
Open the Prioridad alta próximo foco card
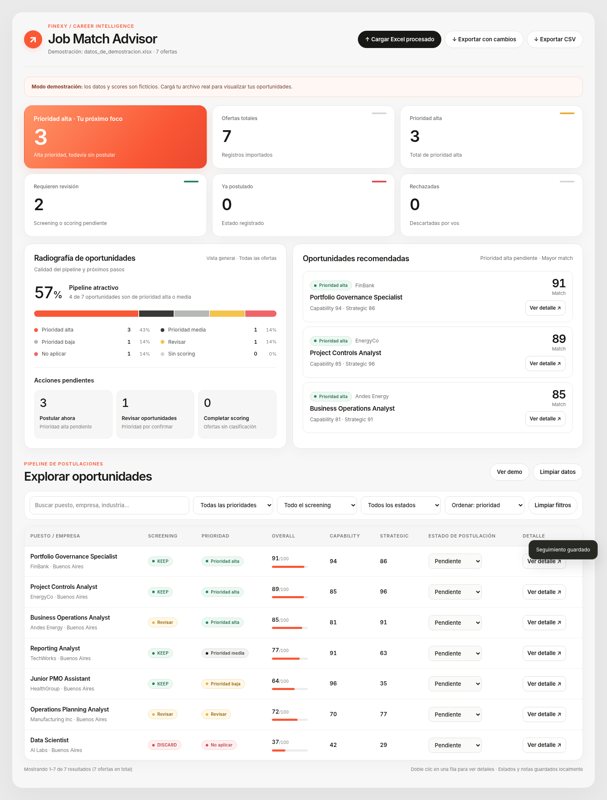point(115,137)
